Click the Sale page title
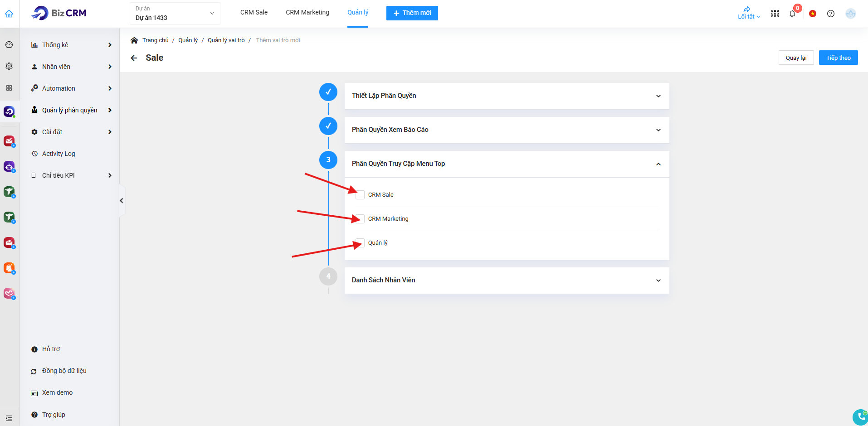 click(155, 58)
